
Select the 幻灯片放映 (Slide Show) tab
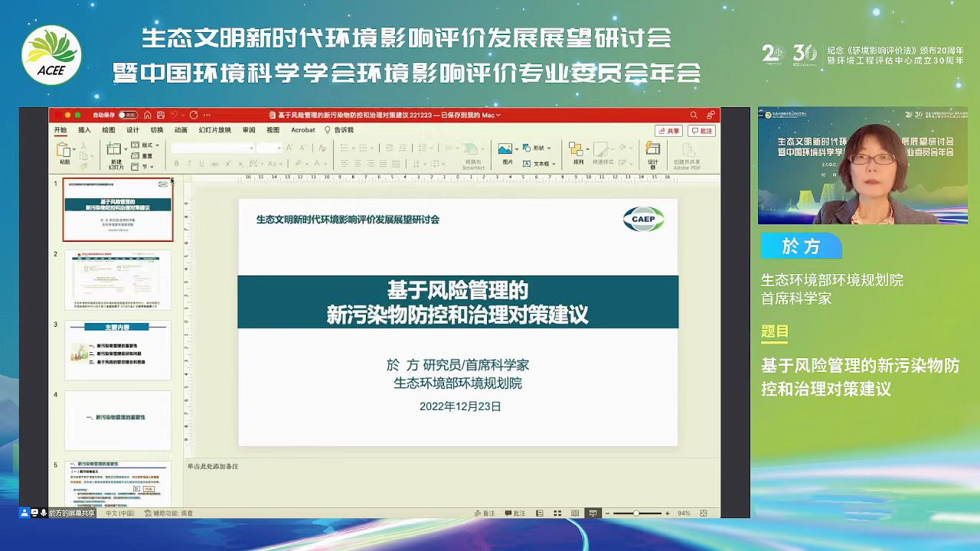pyautogui.click(x=215, y=130)
